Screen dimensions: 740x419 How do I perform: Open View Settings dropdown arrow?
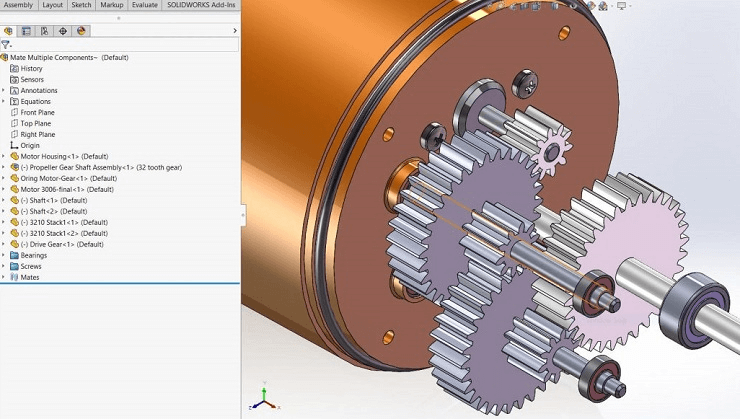[631, 6]
